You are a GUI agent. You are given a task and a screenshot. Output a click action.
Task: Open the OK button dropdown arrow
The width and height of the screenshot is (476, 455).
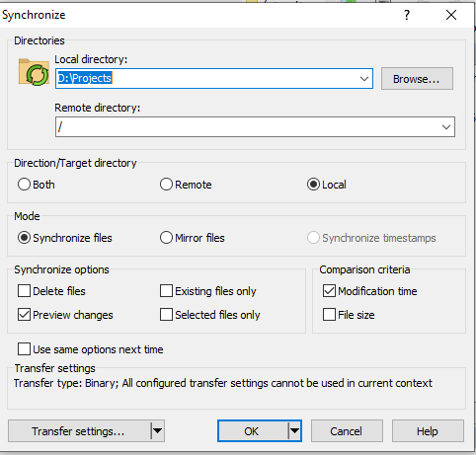click(x=294, y=430)
